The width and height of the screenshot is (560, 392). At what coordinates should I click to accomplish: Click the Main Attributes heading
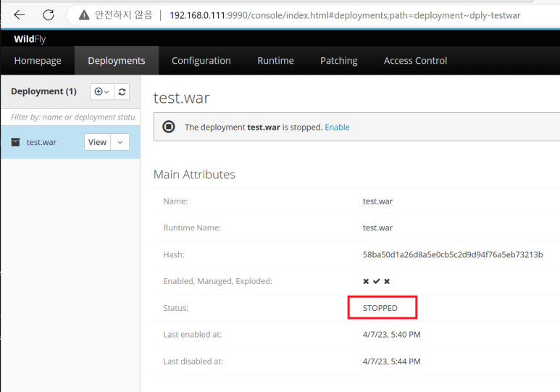click(194, 175)
